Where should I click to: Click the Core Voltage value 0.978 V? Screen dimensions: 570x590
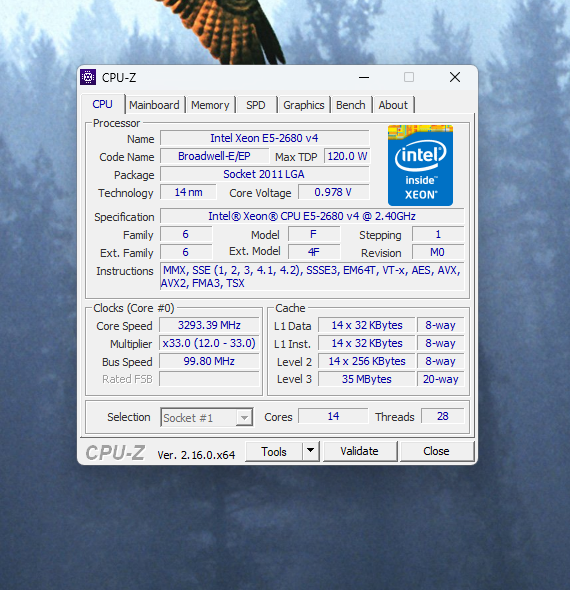tap(334, 192)
